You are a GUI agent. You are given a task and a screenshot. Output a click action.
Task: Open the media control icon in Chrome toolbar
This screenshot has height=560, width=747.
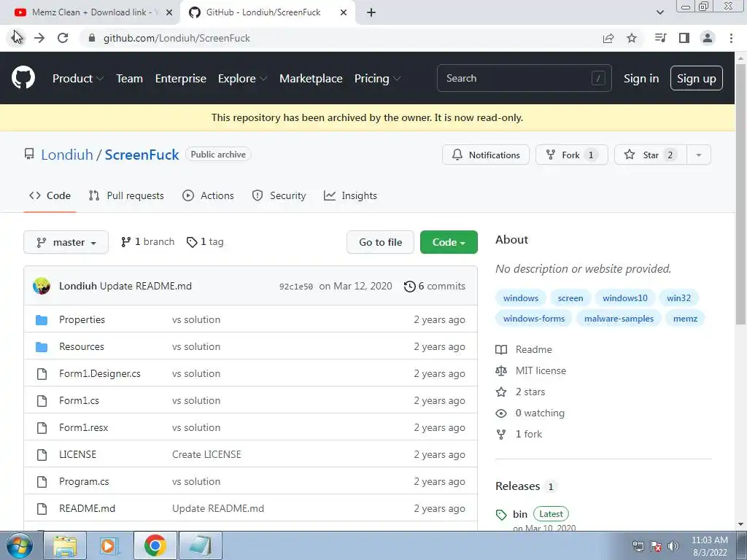(x=660, y=38)
